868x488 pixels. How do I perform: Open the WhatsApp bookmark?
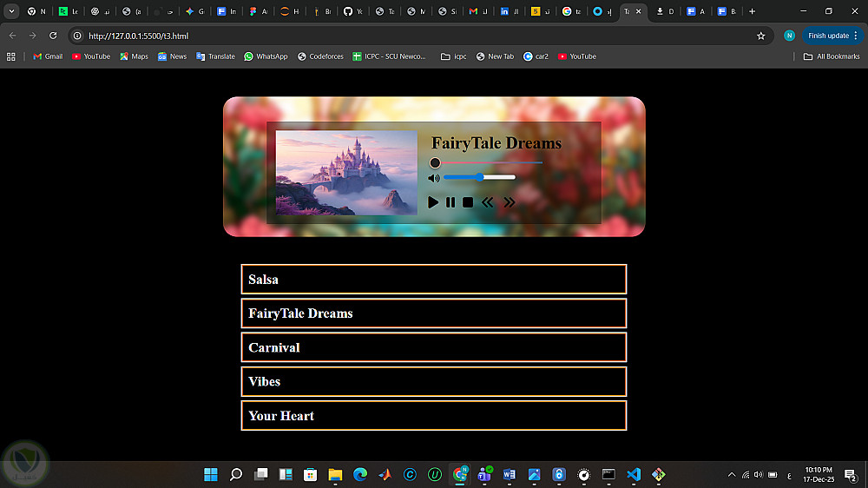266,56
